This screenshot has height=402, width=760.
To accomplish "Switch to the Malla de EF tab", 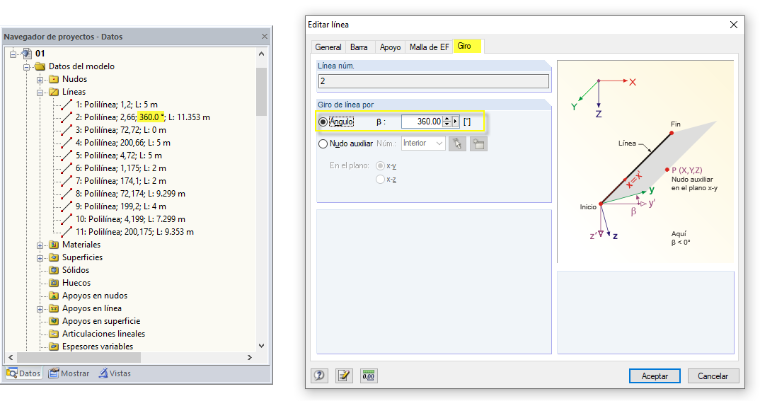I will [x=429, y=47].
